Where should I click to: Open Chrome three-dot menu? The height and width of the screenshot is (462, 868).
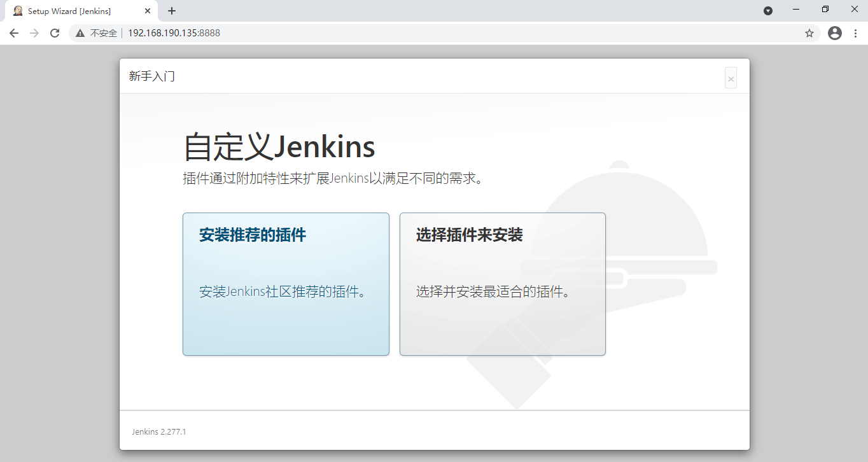click(855, 33)
